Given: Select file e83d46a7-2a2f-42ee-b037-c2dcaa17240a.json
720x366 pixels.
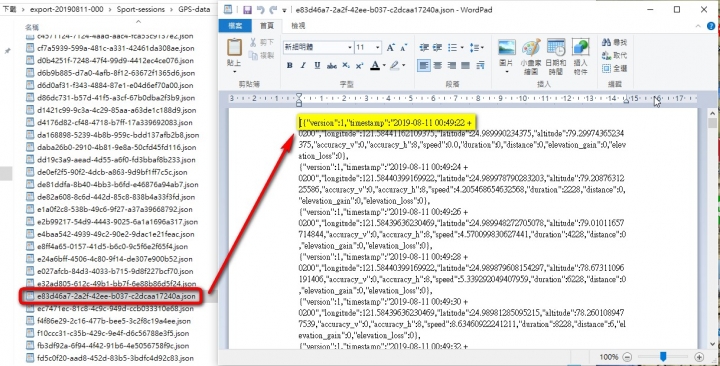Looking at the screenshot, I should pyautogui.click(x=111, y=296).
